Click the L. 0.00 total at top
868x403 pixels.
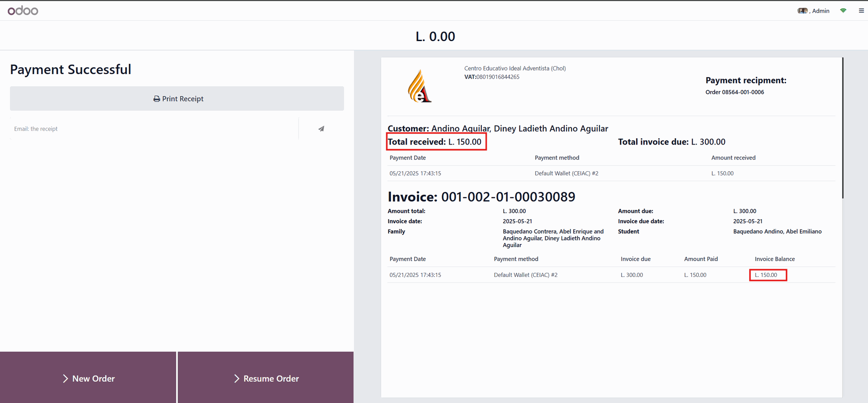click(x=435, y=37)
